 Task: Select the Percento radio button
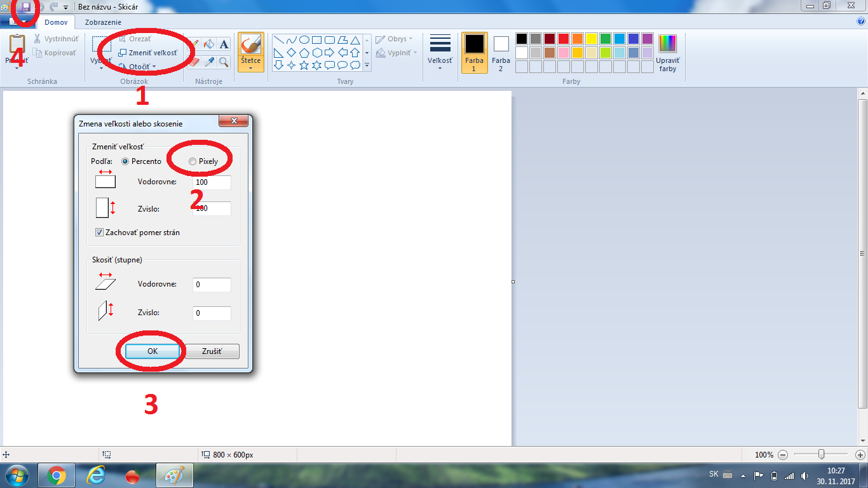pyautogui.click(x=125, y=161)
